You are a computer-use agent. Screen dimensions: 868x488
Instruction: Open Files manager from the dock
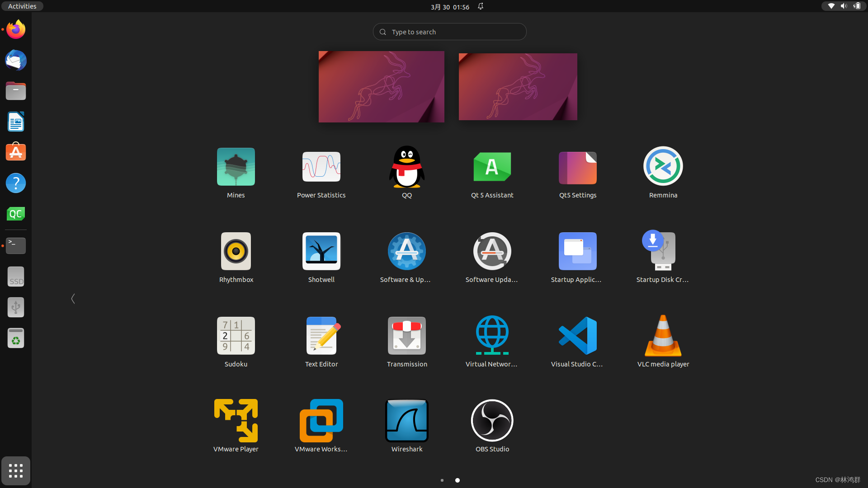coord(16,91)
